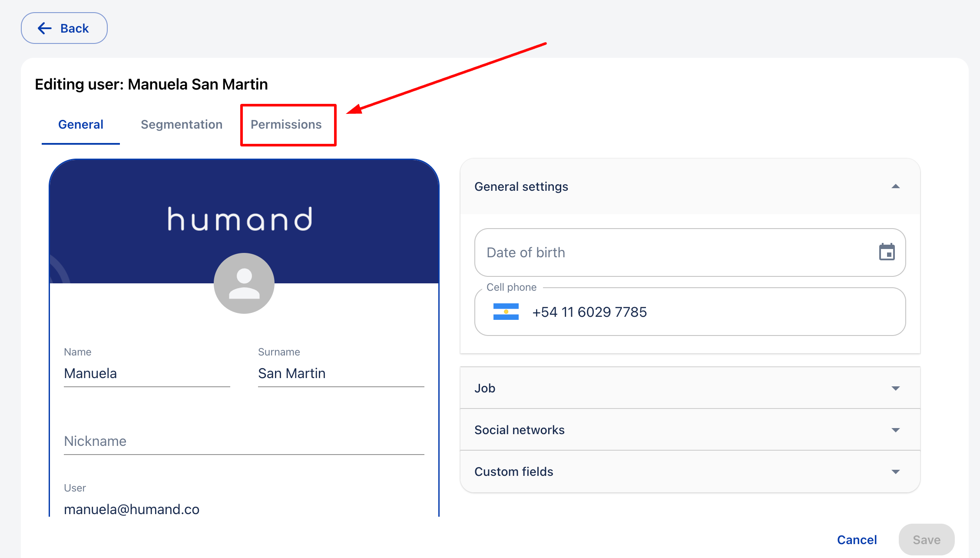Switch to the Segmentation tab
The width and height of the screenshot is (980, 558).
point(182,125)
